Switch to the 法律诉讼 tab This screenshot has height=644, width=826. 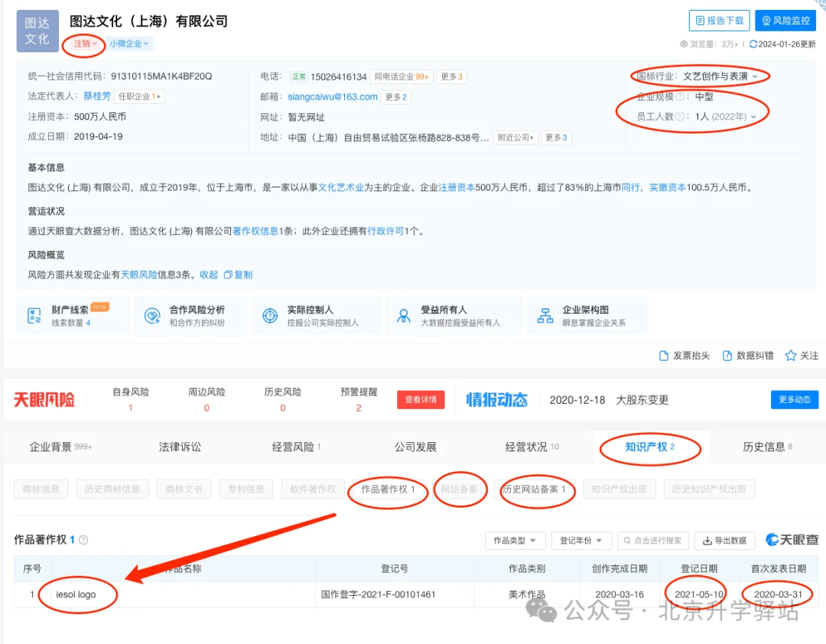tap(180, 447)
